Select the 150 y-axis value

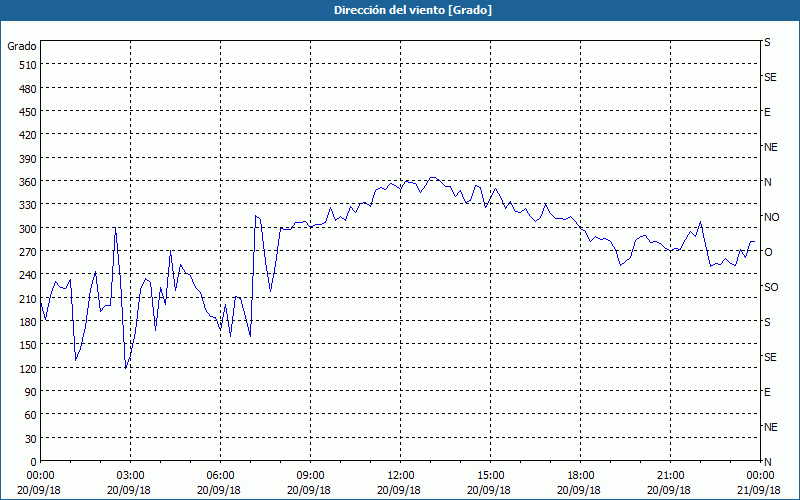pyautogui.click(x=28, y=345)
